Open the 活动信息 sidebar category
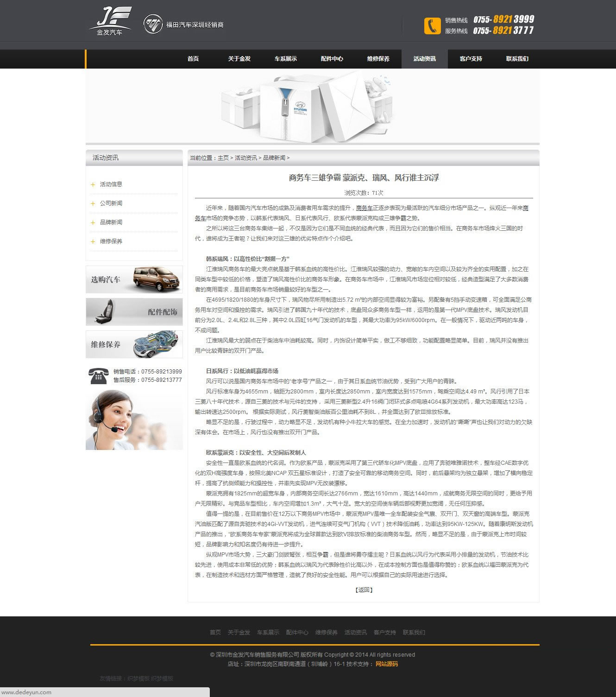616x697 pixels. (x=111, y=184)
